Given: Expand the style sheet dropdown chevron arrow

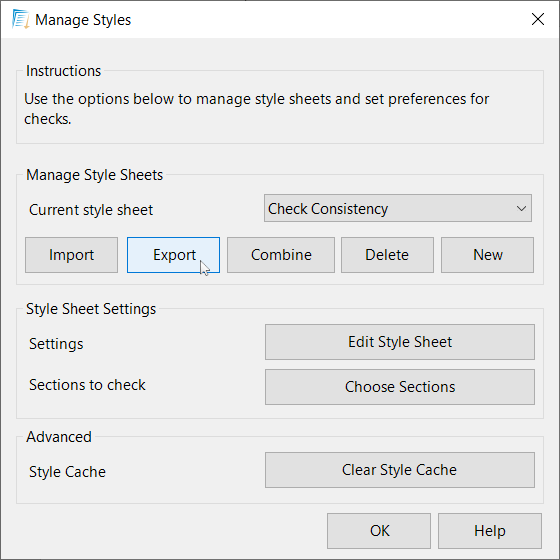Looking at the screenshot, I should 521,208.
